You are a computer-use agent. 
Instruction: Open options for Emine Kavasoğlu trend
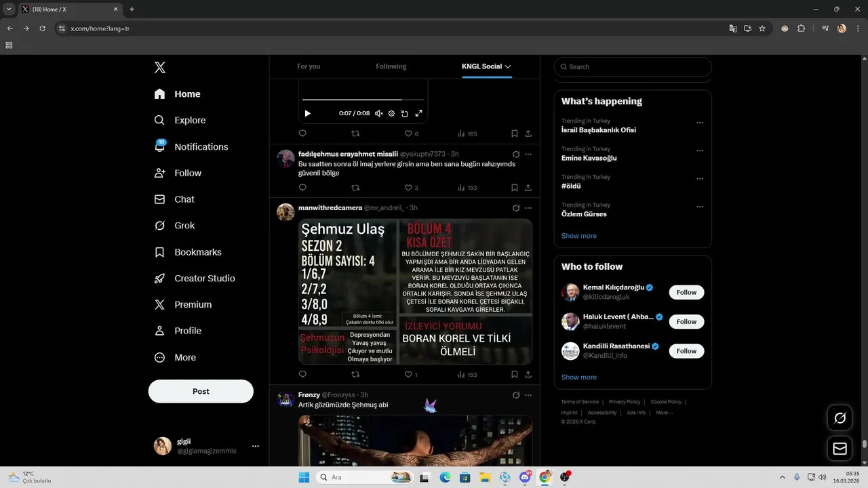[x=700, y=151]
